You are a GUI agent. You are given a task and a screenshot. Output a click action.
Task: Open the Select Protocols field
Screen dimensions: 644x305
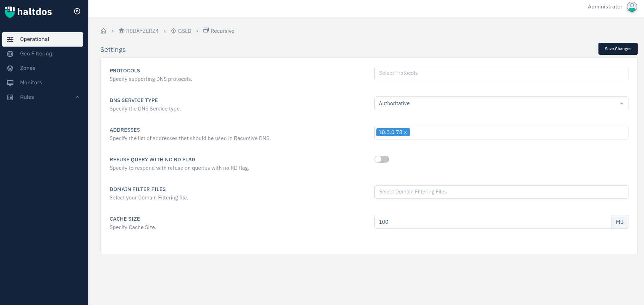click(x=501, y=73)
